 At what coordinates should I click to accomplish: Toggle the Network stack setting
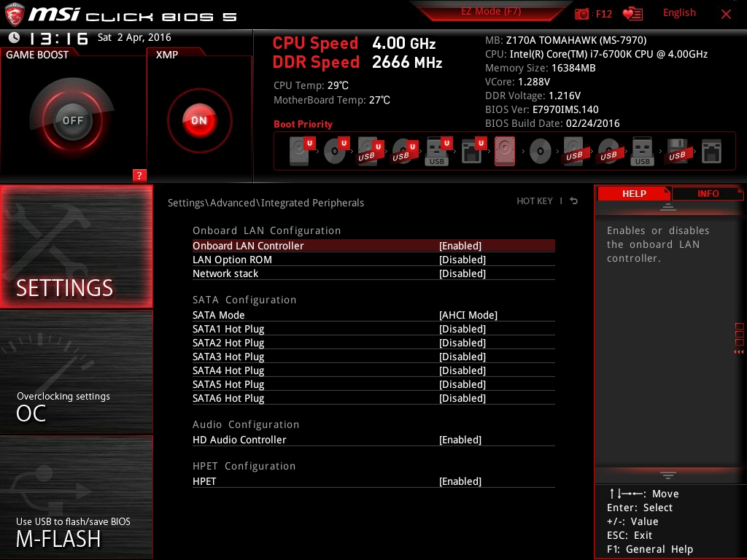pyautogui.click(x=373, y=273)
